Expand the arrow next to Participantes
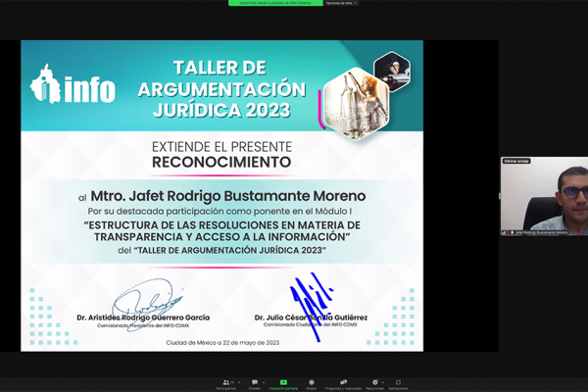588x392 pixels. pyautogui.click(x=239, y=382)
